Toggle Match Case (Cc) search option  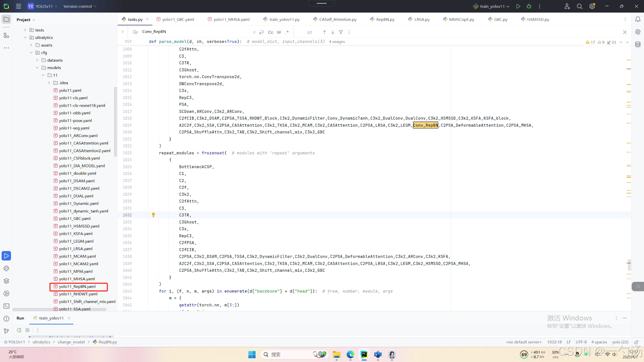pos(270,32)
